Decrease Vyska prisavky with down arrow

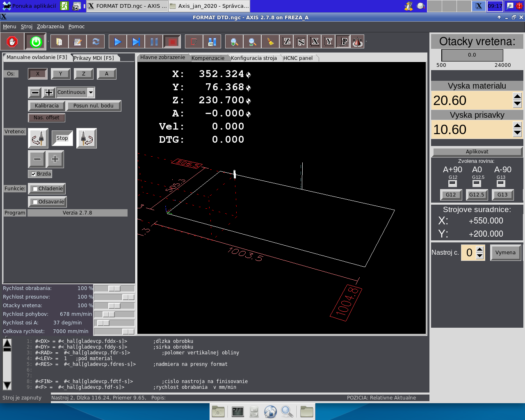click(x=517, y=133)
